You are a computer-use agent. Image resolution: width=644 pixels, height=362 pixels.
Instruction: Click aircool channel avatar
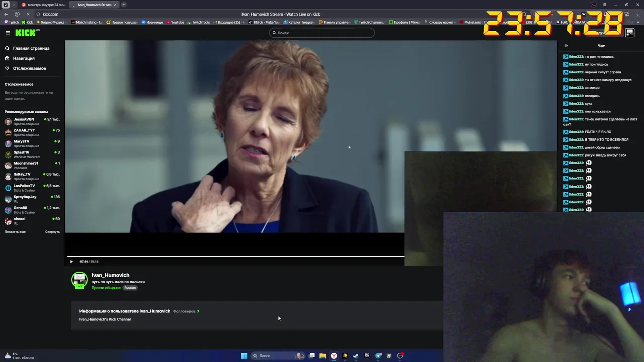tap(8, 221)
